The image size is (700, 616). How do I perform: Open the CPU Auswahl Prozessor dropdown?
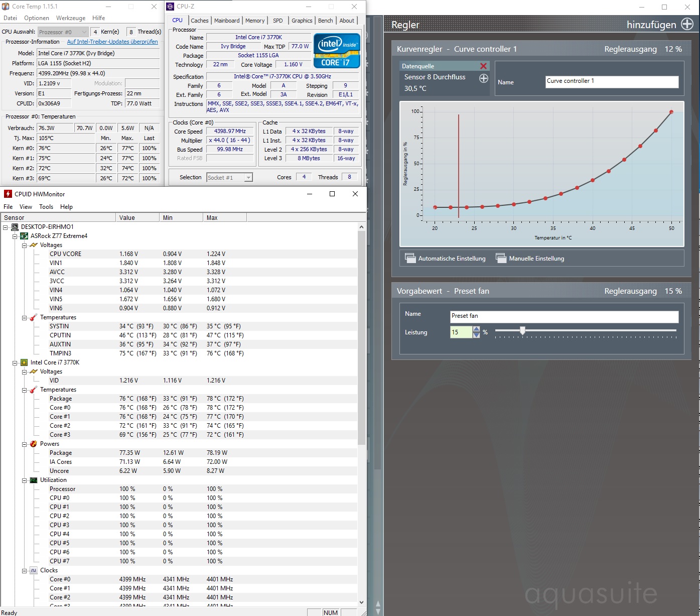[x=63, y=32]
